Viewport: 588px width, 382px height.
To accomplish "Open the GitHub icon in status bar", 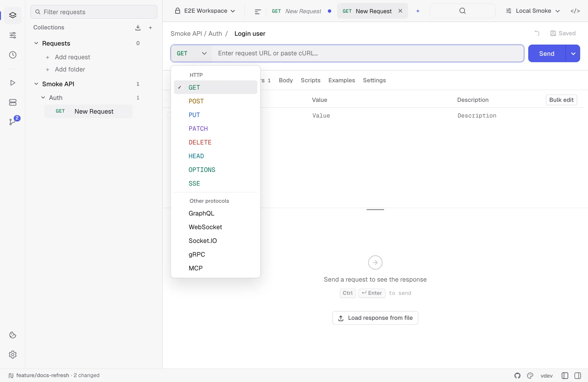I will [517, 376].
